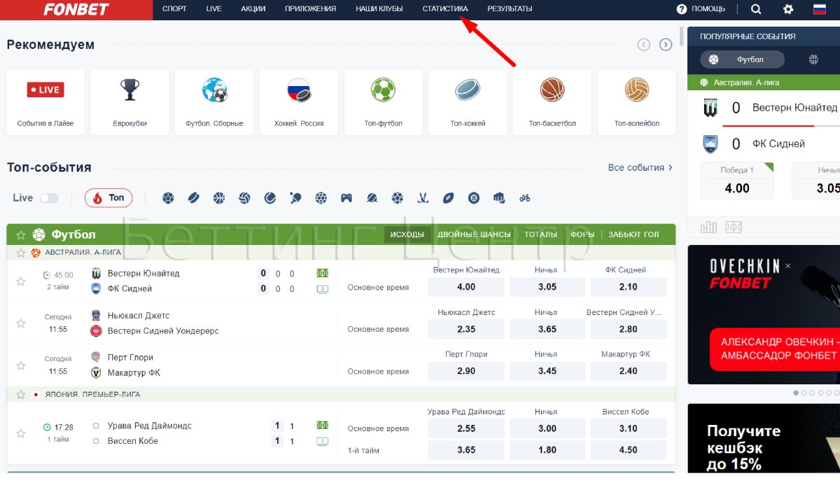Open the АКЦИИ menu item
Screen dimensions: 840x504
point(253,9)
